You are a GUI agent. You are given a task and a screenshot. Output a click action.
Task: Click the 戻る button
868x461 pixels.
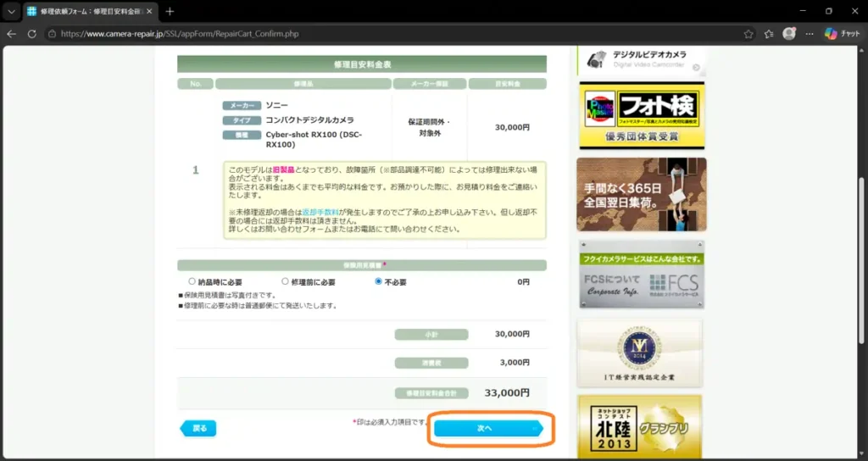pos(198,428)
